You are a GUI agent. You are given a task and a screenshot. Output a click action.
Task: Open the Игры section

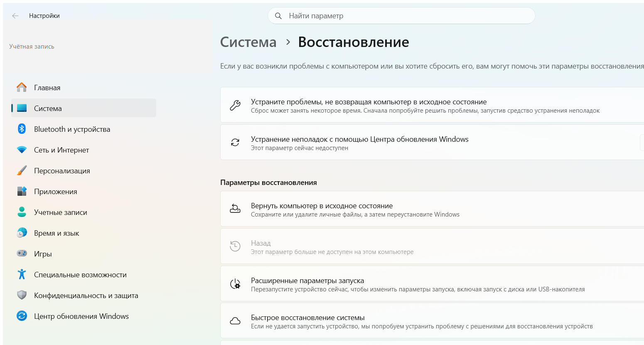[x=84, y=254]
